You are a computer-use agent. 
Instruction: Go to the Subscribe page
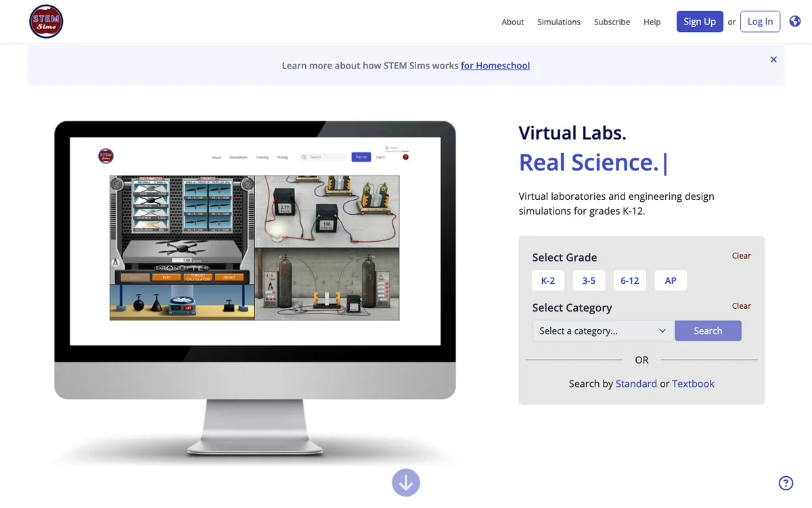[x=612, y=22]
